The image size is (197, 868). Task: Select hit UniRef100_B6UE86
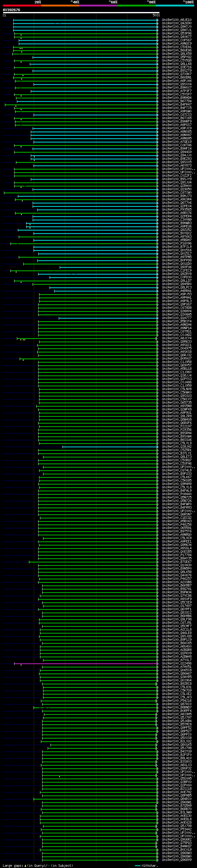[x=177, y=50]
